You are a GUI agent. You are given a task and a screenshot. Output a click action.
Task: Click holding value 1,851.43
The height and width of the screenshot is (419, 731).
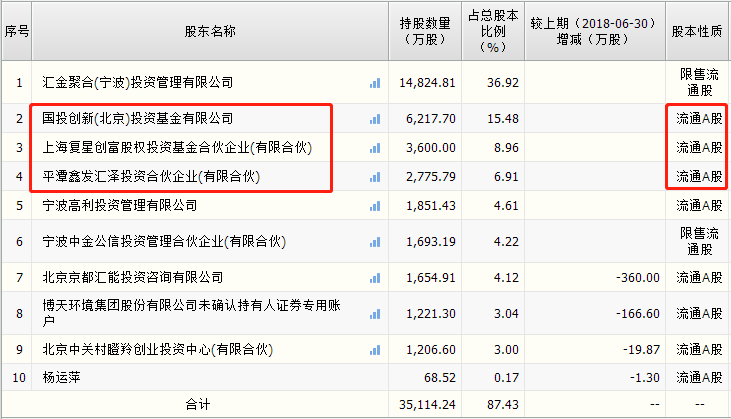point(431,206)
